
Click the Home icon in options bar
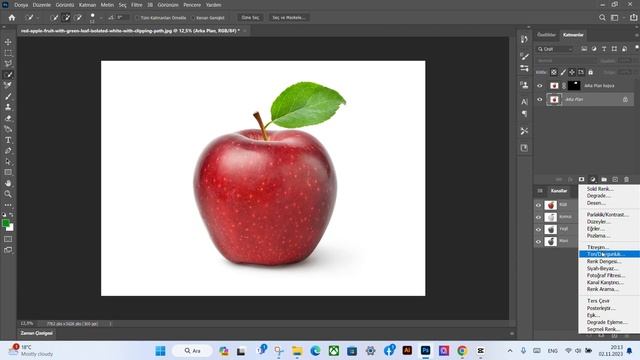click(12, 18)
